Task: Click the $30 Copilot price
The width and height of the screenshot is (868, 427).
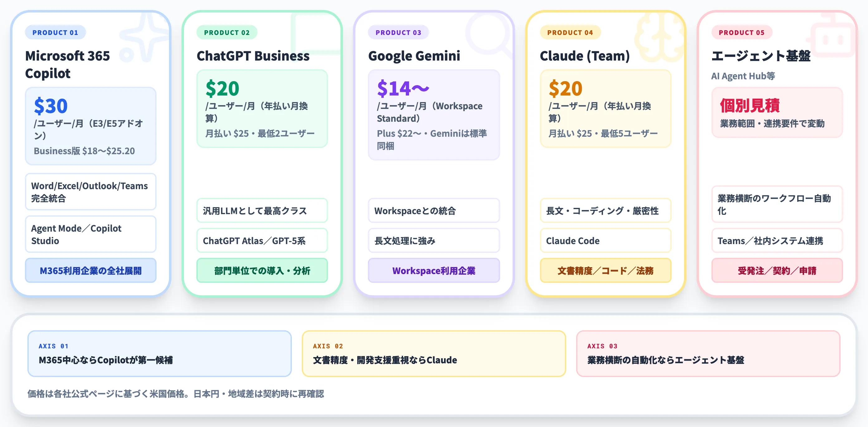Action: pos(51,106)
